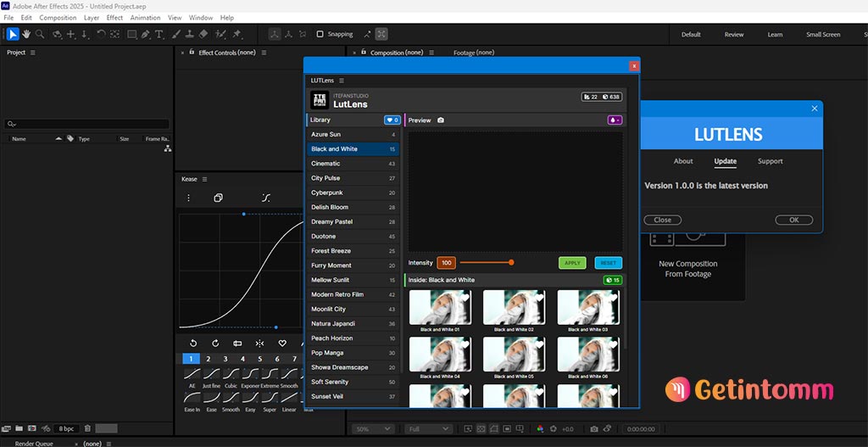
Task: Open purple droplet dropdown in Preview header
Action: pyautogui.click(x=615, y=120)
